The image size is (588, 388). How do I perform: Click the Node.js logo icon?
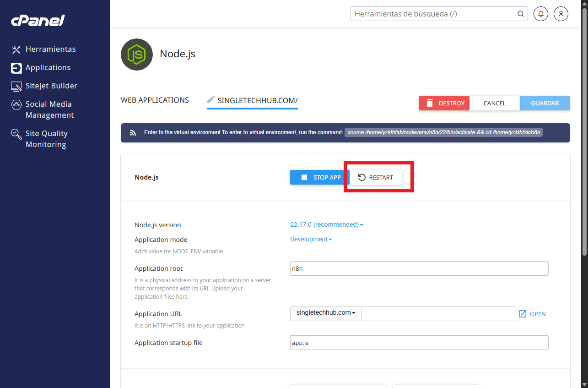137,55
